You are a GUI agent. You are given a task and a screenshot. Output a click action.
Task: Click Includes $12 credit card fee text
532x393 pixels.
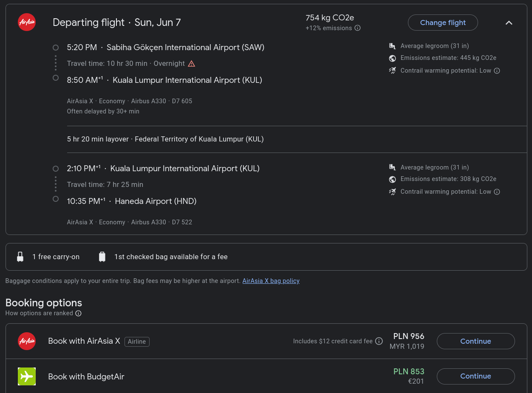[x=333, y=341]
